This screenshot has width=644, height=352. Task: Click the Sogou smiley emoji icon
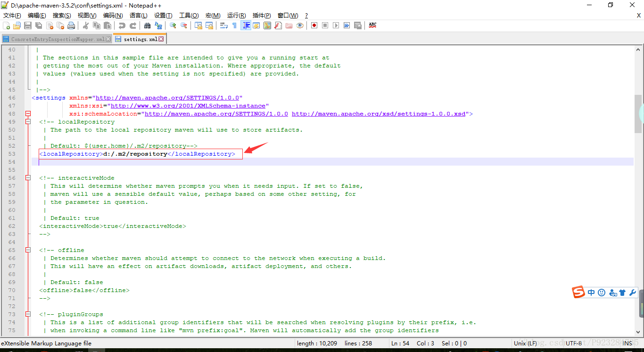coord(602,293)
